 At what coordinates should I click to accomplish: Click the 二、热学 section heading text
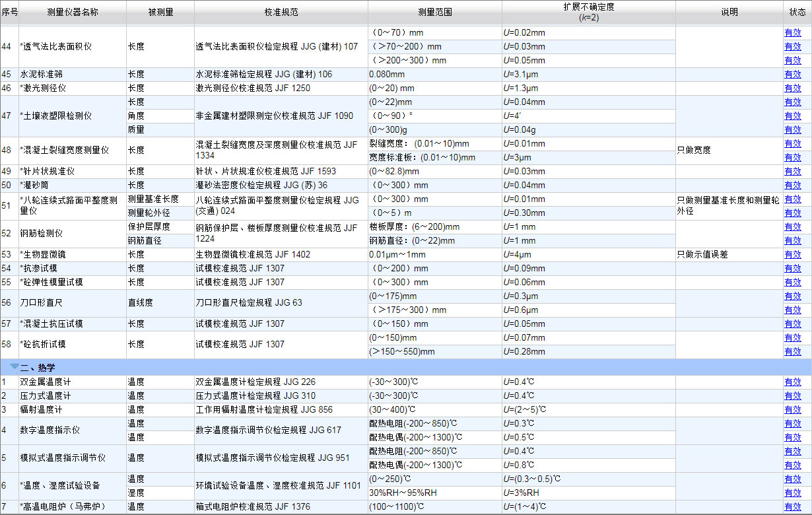click(38, 367)
